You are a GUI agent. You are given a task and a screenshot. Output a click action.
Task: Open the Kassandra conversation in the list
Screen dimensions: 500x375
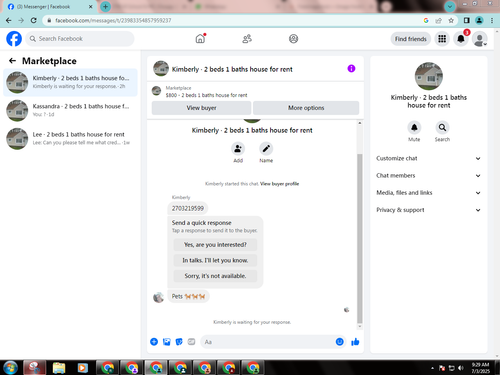(70, 110)
